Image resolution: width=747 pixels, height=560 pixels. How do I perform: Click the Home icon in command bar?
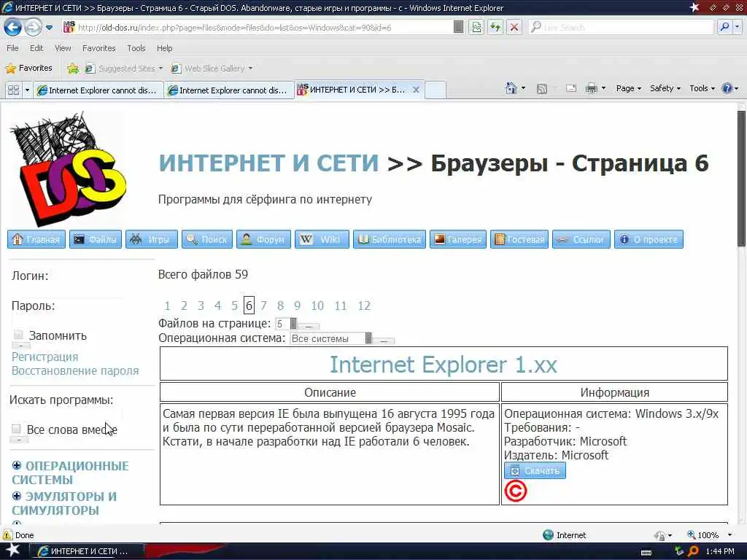tap(511, 88)
